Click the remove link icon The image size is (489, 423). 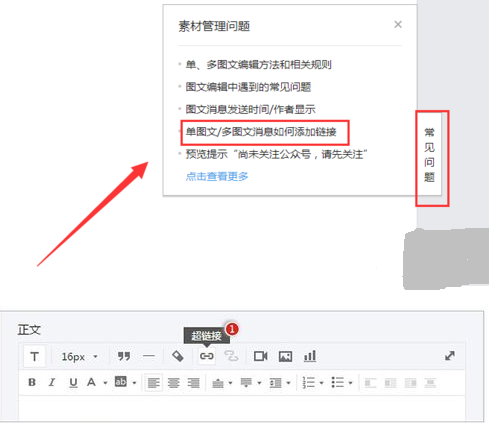pyautogui.click(x=231, y=356)
